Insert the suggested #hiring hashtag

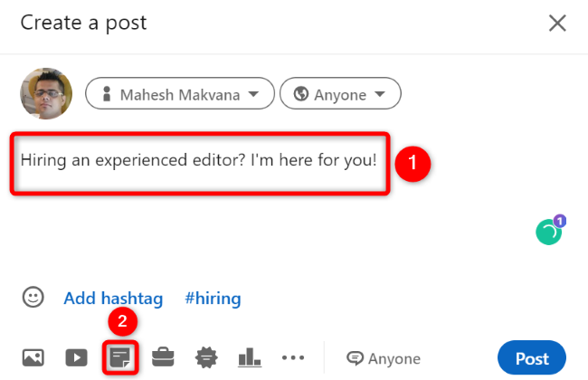coord(213,298)
